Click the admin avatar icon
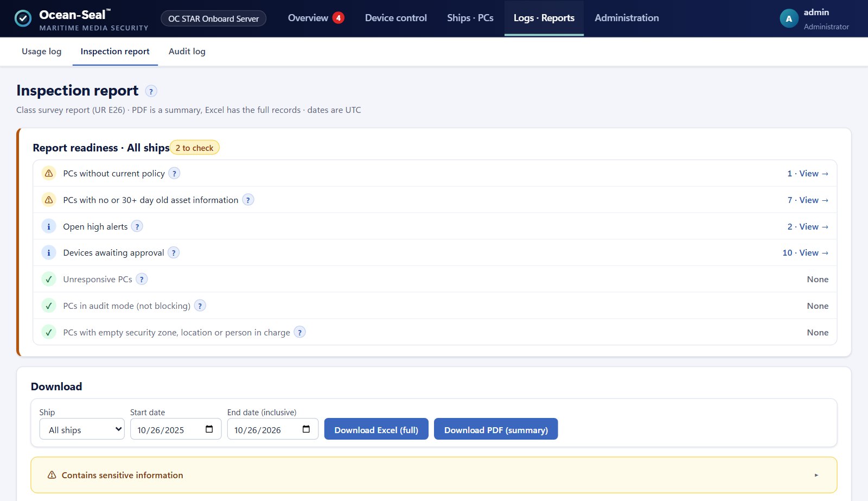Image resolution: width=868 pixels, height=501 pixels. [789, 18]
